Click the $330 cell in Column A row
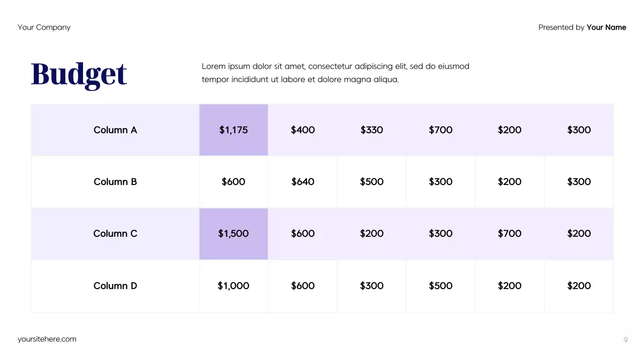This screenshot has width=644, height=362. click(x=372, y=130)
